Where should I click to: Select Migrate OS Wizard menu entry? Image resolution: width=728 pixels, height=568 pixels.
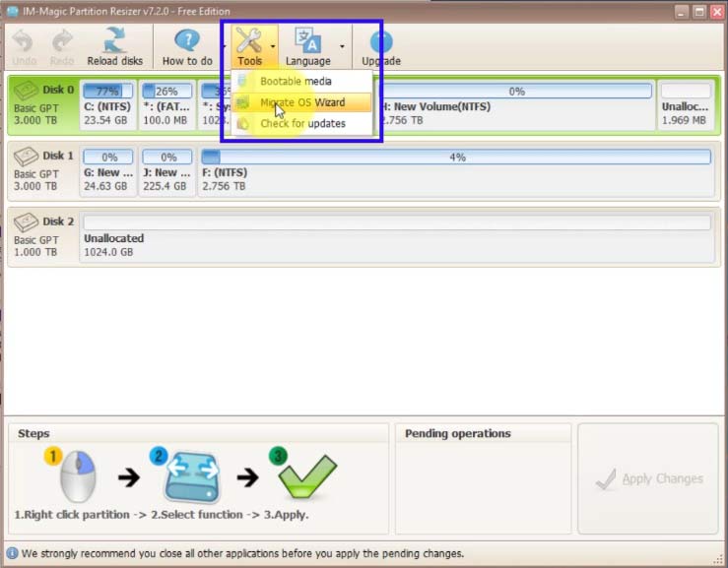coord(301,102)
